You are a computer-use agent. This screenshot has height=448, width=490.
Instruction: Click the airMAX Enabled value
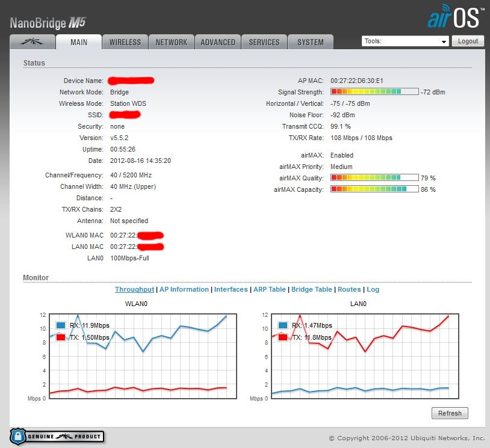pyautogui.click(x=341, y=155)
